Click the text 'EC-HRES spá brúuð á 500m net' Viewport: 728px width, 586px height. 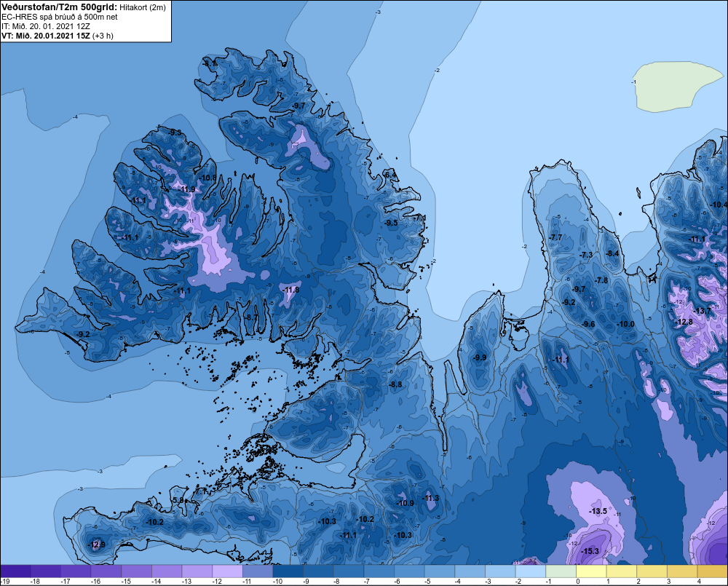60,17
